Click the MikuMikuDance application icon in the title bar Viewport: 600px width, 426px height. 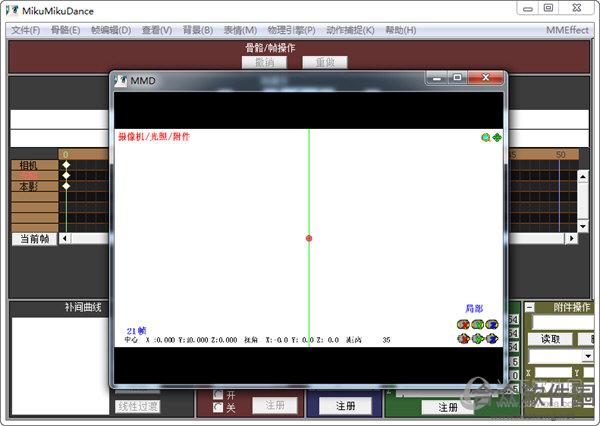pos(12,10)
